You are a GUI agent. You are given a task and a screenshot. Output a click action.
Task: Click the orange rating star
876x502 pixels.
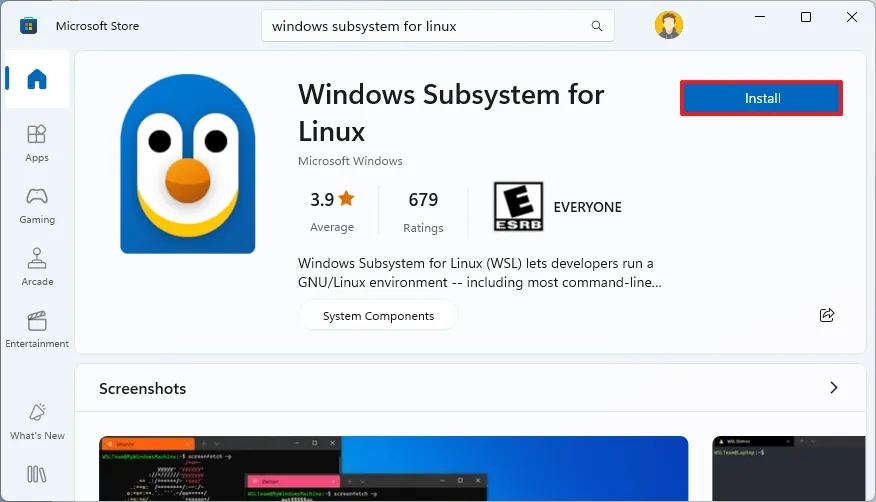click(346, 198)
